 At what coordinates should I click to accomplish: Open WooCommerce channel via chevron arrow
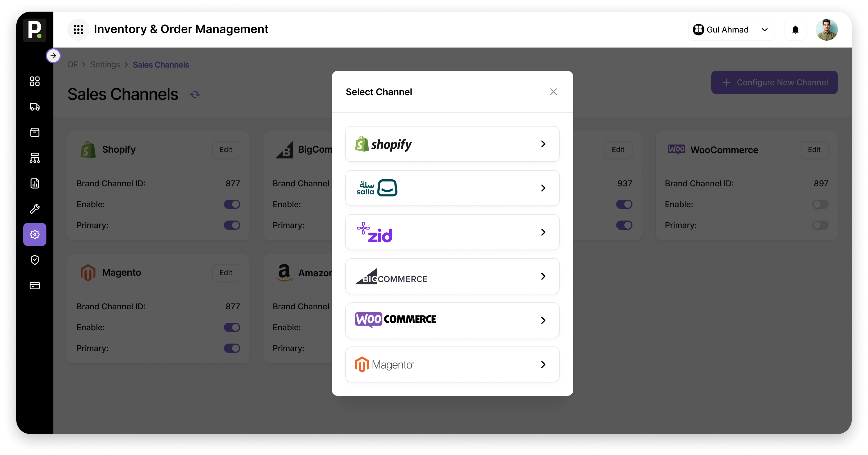tap(543, 320)
